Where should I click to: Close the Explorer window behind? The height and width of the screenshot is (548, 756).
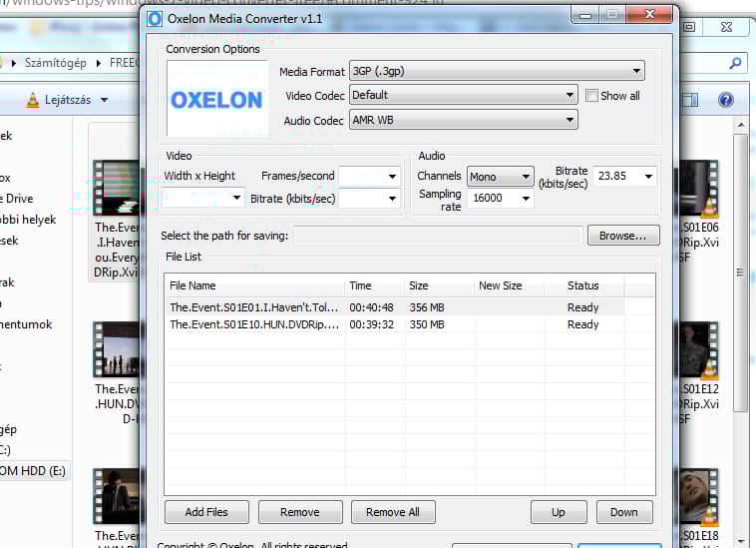(727, 27)
